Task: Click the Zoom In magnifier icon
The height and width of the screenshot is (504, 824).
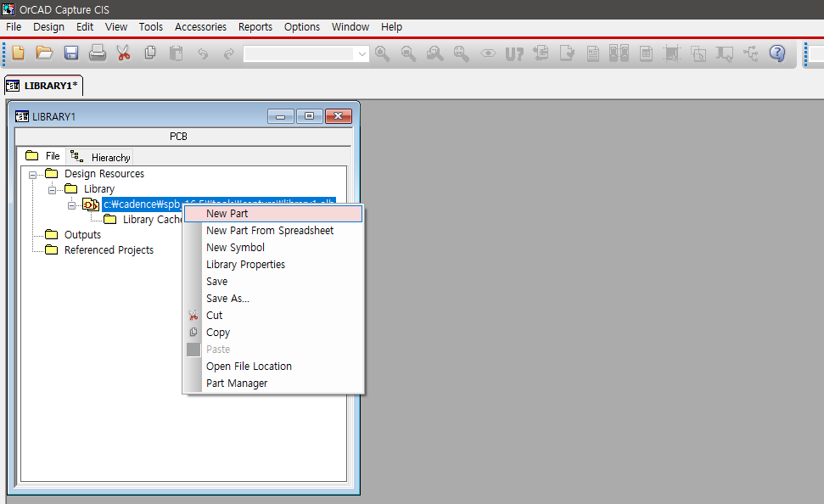Action: tap(383, 53)
